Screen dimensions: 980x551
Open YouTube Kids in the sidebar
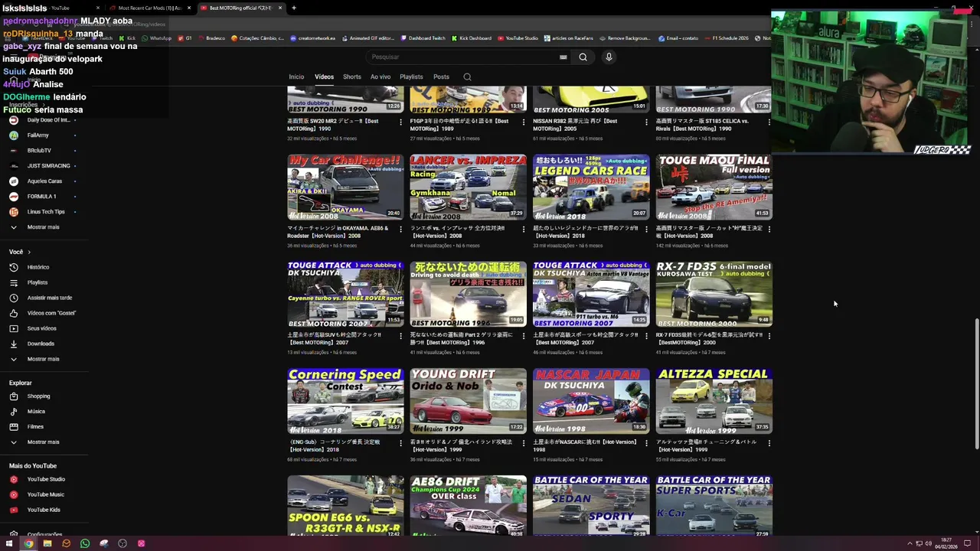point(44,510)
